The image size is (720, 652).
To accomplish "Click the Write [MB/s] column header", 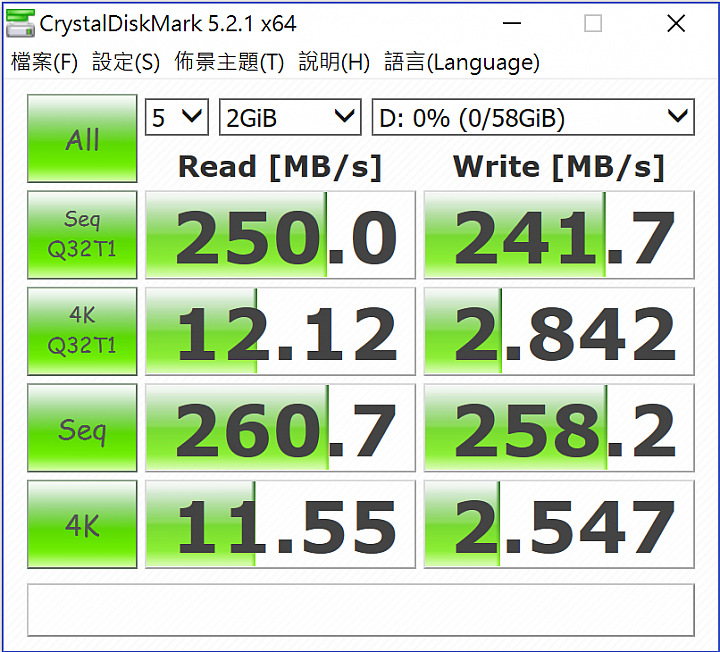I will [x=559, y=167].
